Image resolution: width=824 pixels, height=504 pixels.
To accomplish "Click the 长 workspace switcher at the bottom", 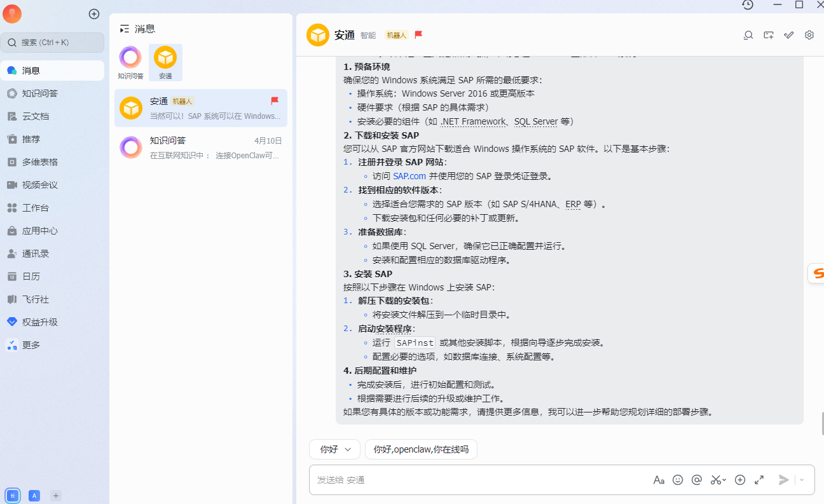I will (x=12, y=496).
